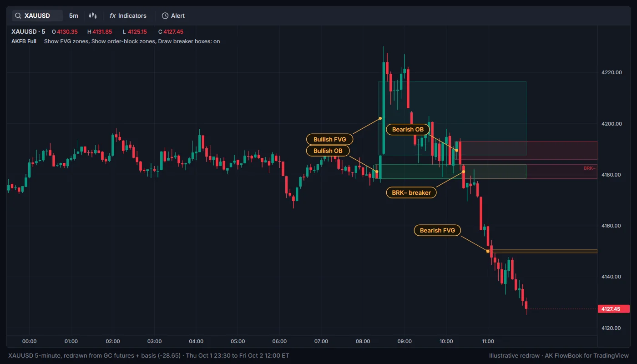Click the red BRK– text in breaker box
637x364 pixels.
(589, 168)
